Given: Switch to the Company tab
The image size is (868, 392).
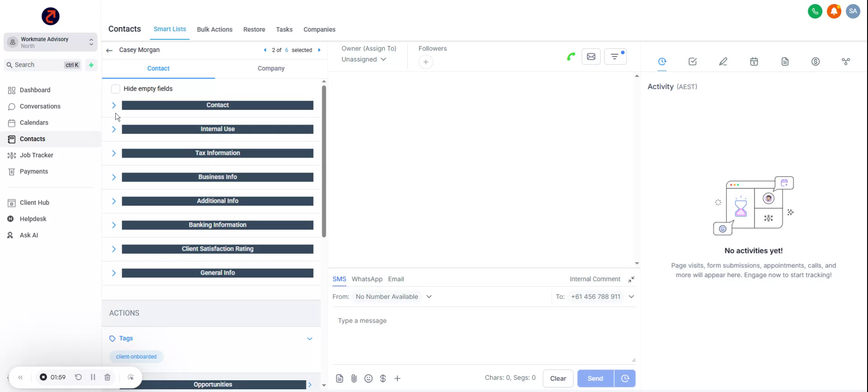Looking at the screenshot, I should tap(271, 68).
